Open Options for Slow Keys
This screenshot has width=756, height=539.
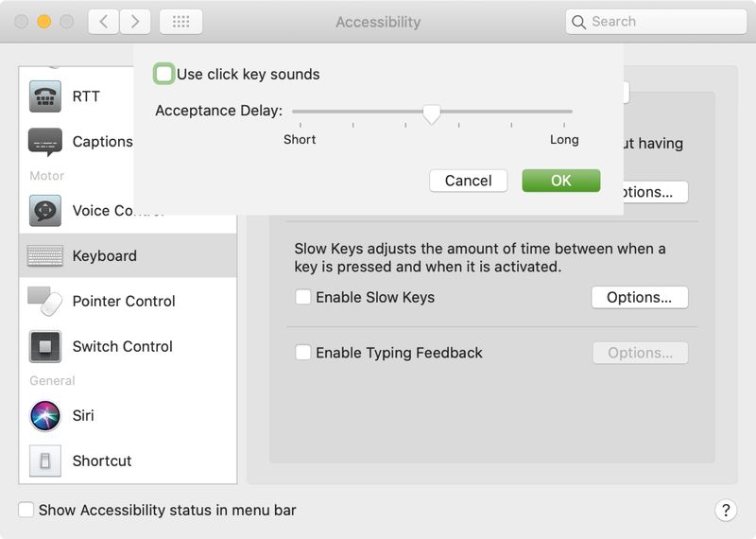tap(640, 297)
